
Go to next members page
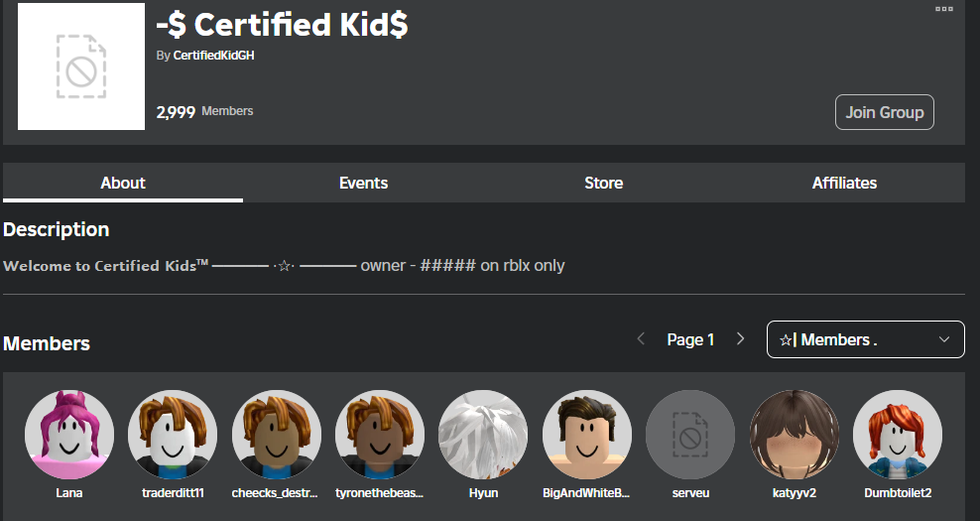tap(740, 339)
